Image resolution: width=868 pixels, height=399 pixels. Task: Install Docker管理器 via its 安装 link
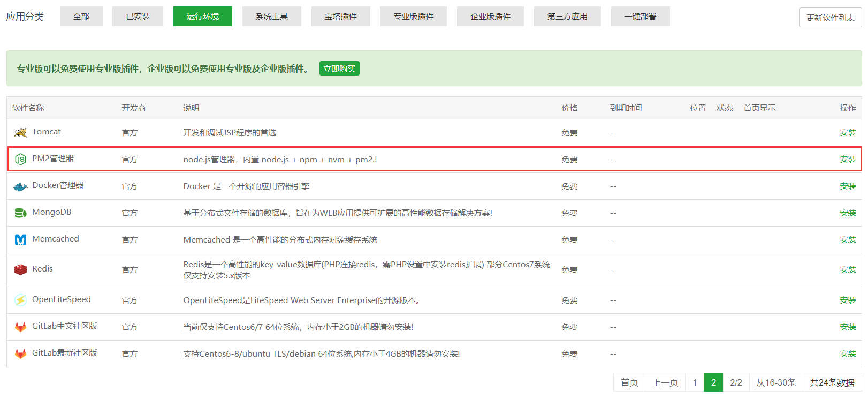pyautogui.click(x=848, y=186)
